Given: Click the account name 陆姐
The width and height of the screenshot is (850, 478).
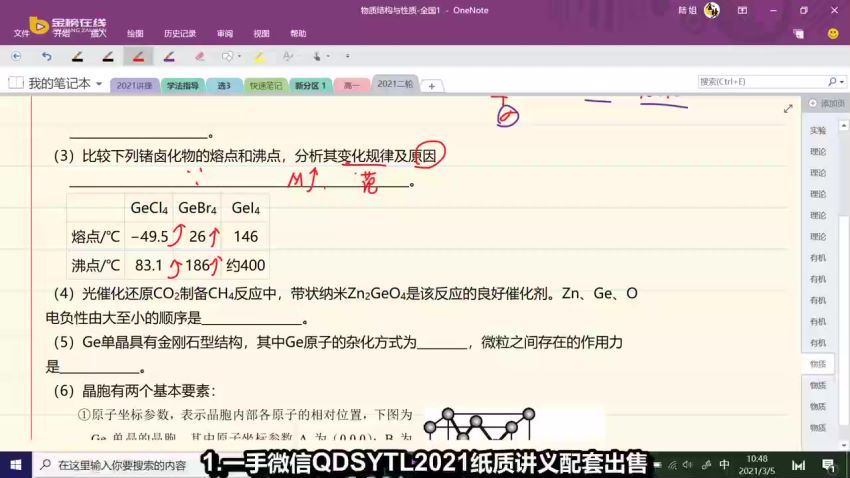Looking at the screenshot, I should [687, 10].
